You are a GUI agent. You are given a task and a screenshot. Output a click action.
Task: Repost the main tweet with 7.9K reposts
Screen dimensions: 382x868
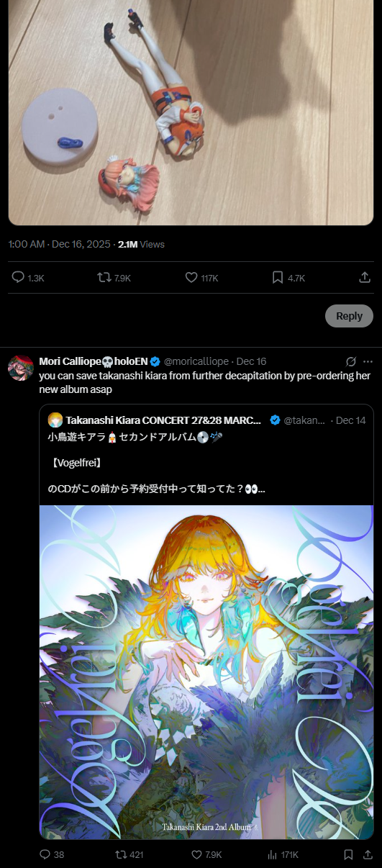coord(104,278)
